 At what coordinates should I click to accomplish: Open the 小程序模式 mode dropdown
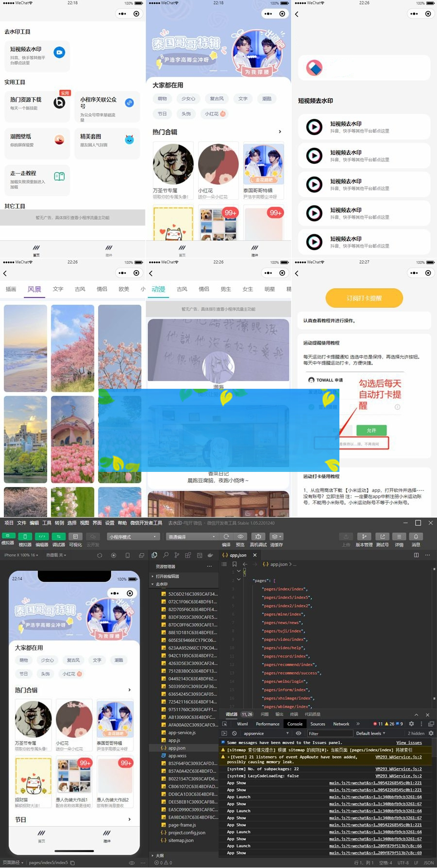[x=133, y=537]
